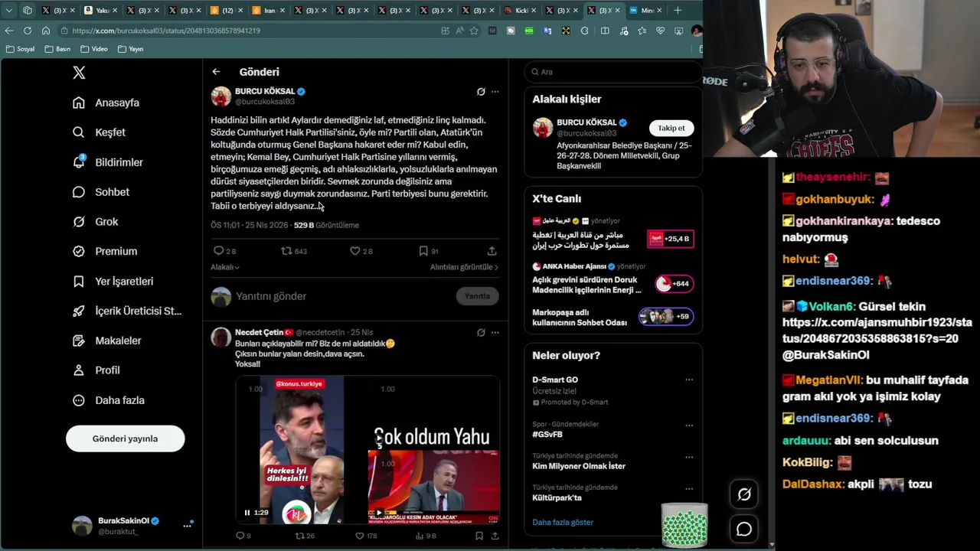This screenshot has width=980, height=551.
Task: Open Profil page
Action: (96, 370)
